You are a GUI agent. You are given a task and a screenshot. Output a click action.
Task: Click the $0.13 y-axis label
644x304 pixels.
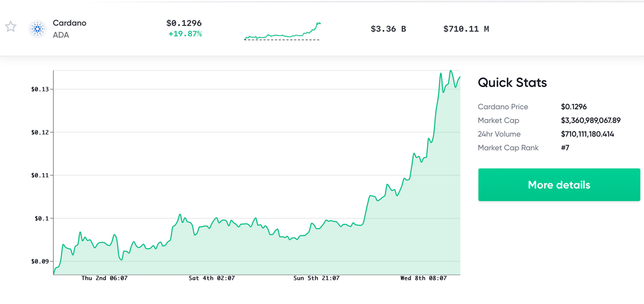click(40, 89)
